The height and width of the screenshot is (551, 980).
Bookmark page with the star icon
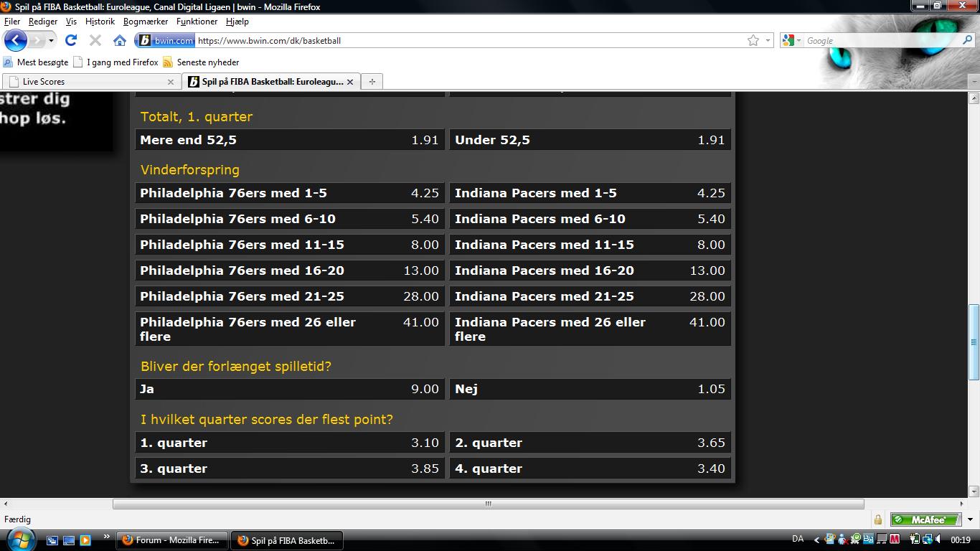753,40
